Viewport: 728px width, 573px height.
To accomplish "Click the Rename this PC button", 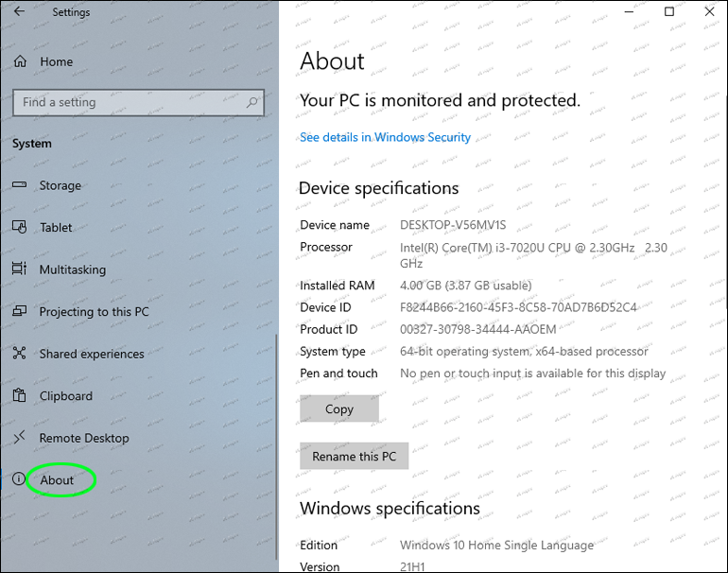I will pos(355,456).
